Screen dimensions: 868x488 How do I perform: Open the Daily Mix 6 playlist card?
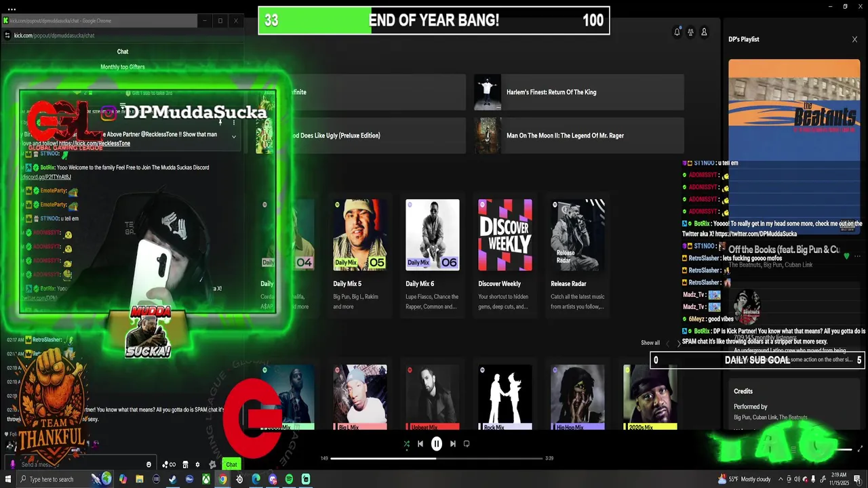pos(433,255)
